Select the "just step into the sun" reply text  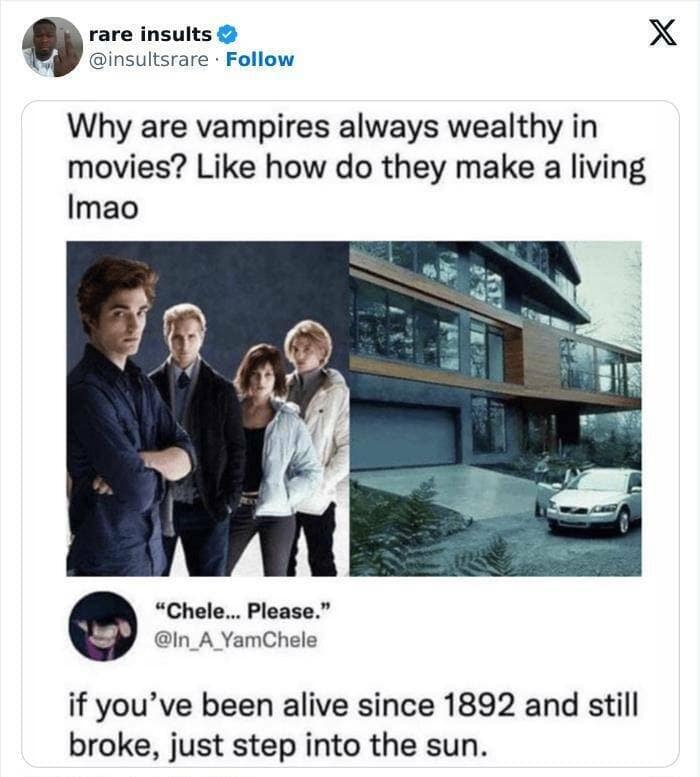pos(326,745)
